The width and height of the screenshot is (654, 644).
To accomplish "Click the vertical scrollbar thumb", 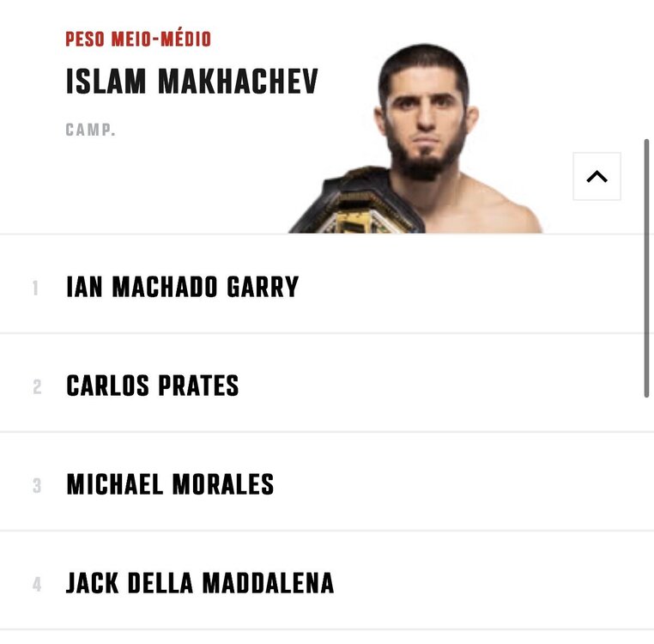I will (646, 268).
